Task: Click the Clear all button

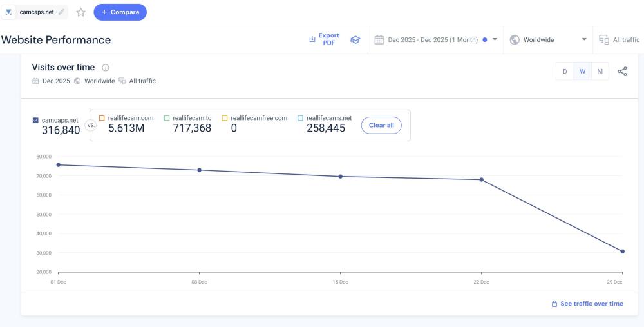Action: pos(381,125)
